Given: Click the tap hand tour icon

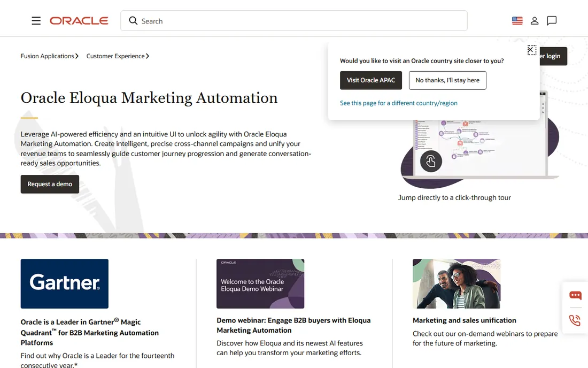Looking at the screenshot, I should pyautogui.click(x=431, y=162).
